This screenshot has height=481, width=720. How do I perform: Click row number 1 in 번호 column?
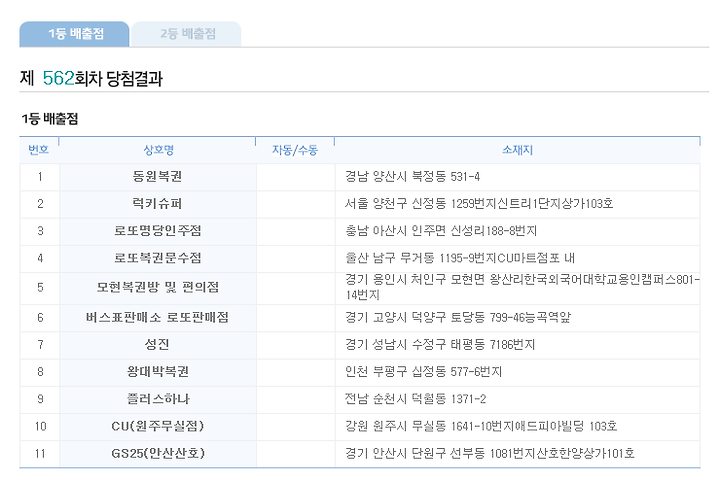click(40, 177)
